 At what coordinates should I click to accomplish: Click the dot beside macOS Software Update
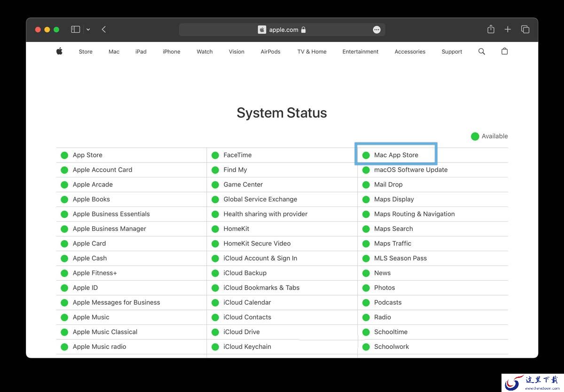point(366,170)
